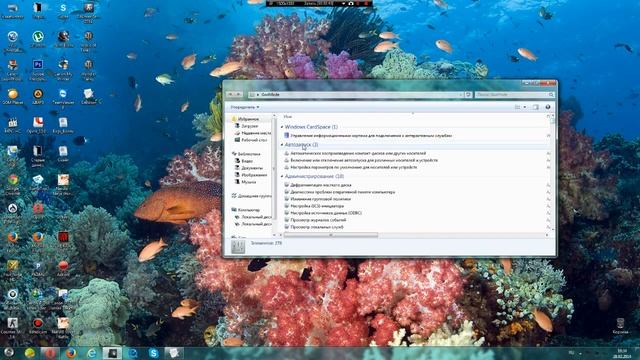Click the Explorer address bar path
This screenshot has height=360, width=640.
pyautogui.click(x=356, y=94)
